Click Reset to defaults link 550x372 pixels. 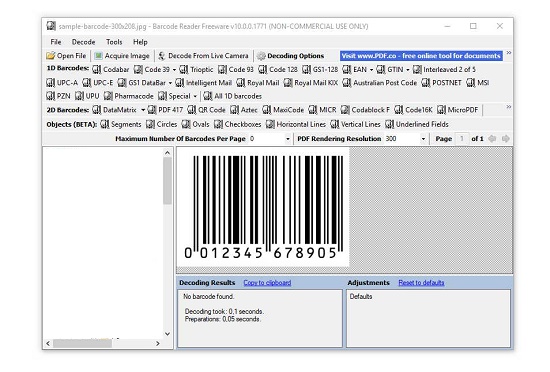click(421, 283)
